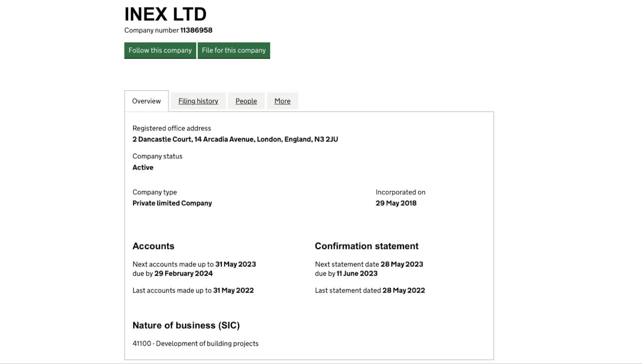Click the registered address 2 Dancastle Court
Viewport: 642px width, 364px height.
[x=235, y=139]
